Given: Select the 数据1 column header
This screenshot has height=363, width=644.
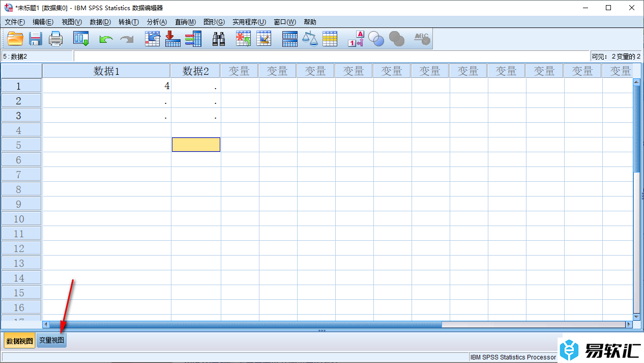Looking at the screenshot, I should click(x=106, y=71).
